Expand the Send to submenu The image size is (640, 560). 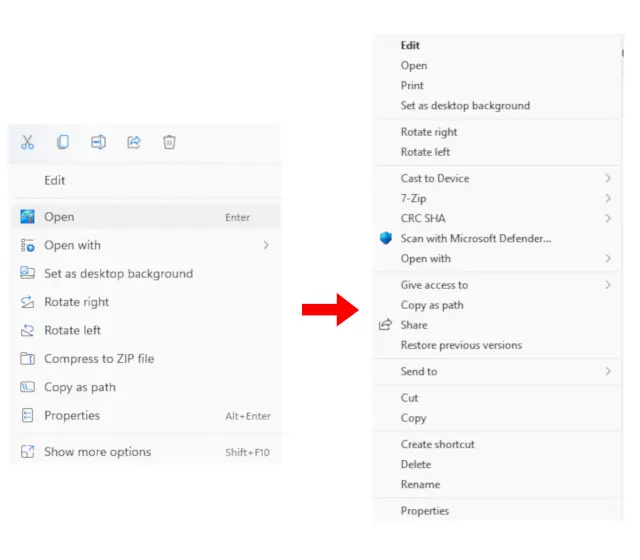pos(608,371)
